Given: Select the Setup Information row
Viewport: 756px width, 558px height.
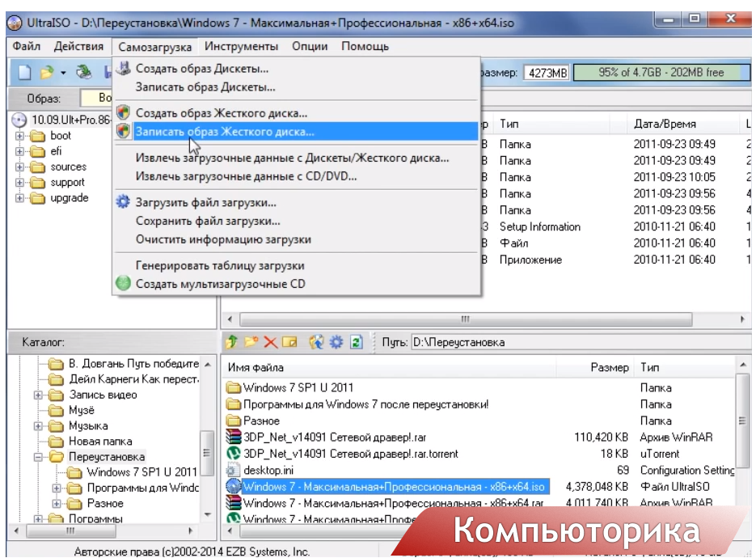Looking at the screenshot, I should pos(539,226).
